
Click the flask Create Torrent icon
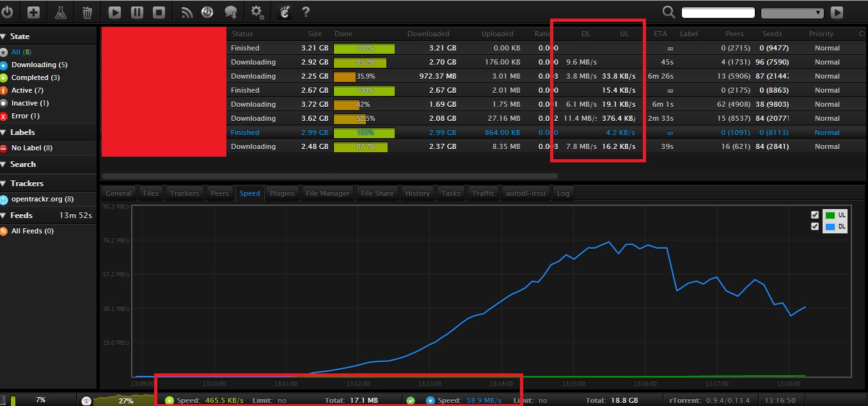(x=60, y=12)
